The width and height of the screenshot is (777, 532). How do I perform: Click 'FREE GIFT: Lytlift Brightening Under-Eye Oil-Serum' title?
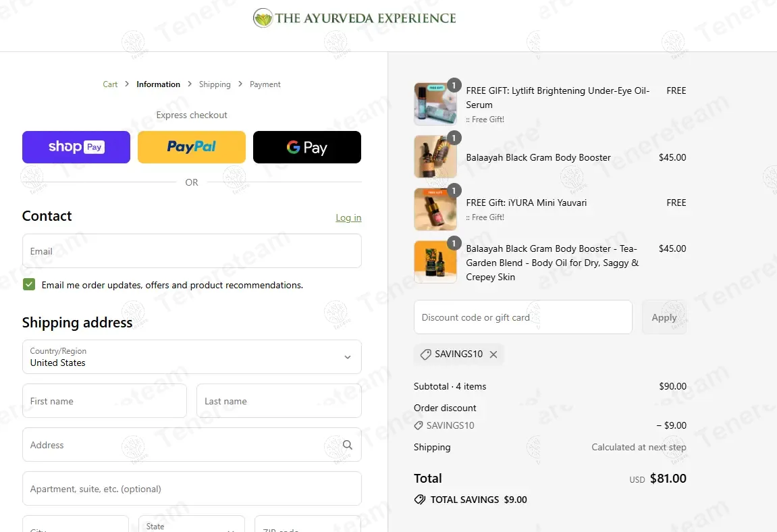point(558,98)
